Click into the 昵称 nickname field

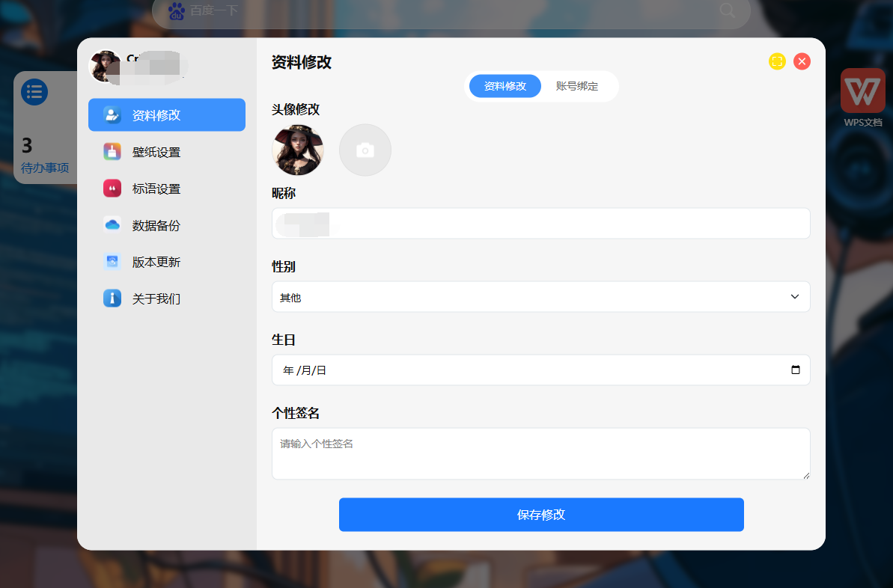pyautogui.click(x=540, y=224)
